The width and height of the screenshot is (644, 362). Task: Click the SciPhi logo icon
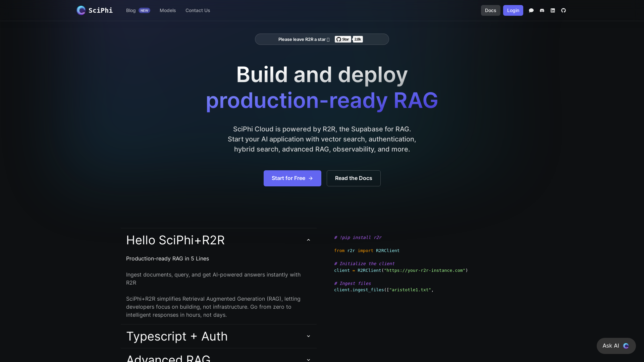(81, 10)
